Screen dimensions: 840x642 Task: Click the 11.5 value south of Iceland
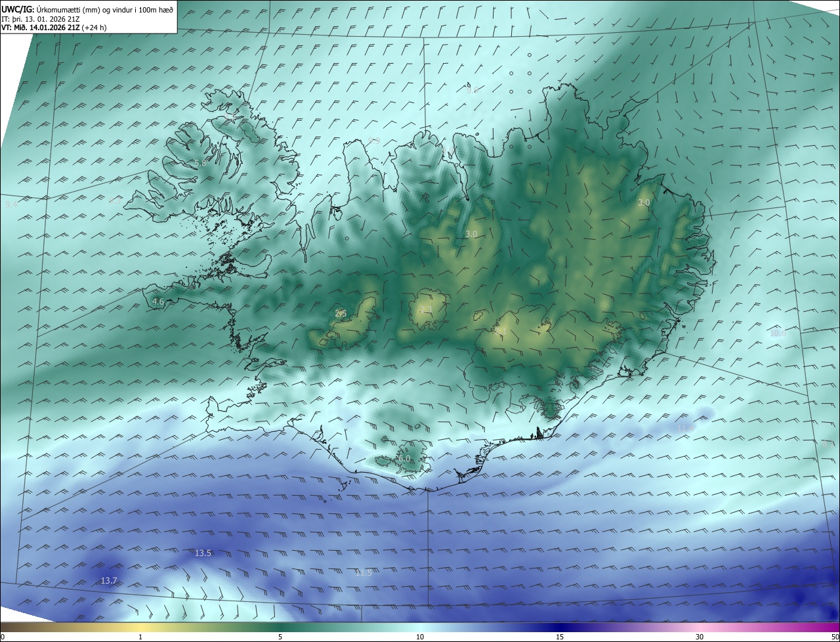tap(364, 573)
